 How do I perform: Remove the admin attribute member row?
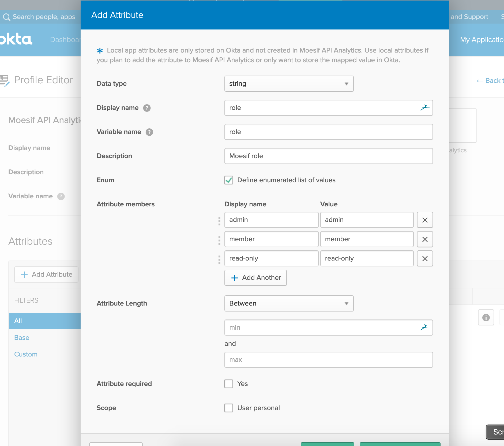[x=425, y=220]
